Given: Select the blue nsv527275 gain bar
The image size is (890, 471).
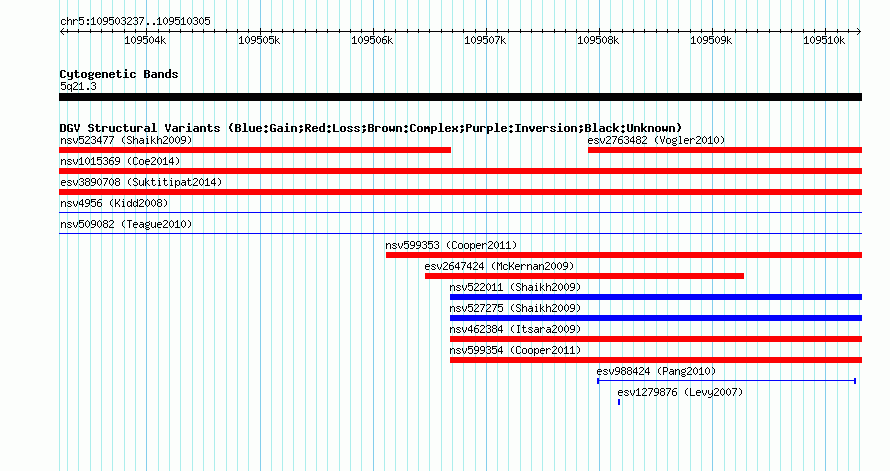Looking at the screenshot, I should [656, 318].
